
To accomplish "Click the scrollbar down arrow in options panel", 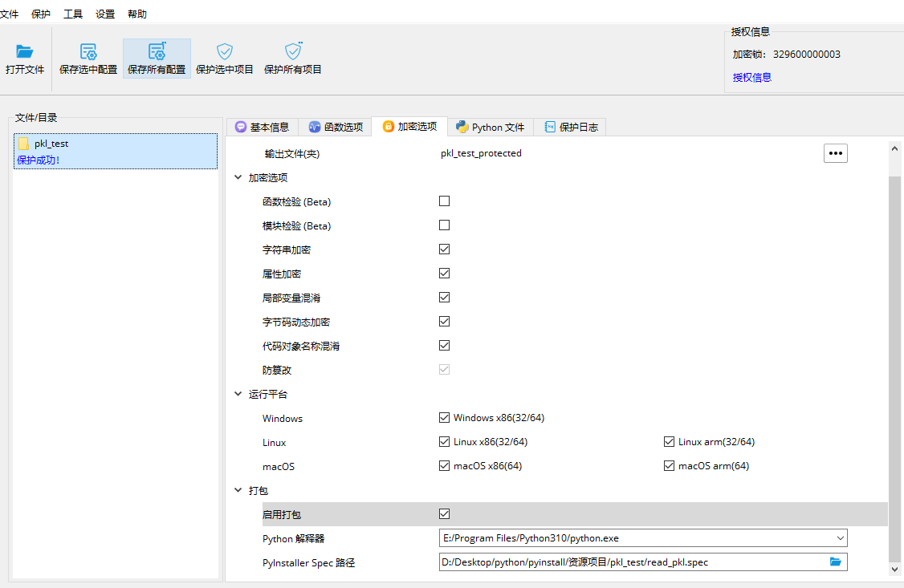I will (x=896, y=569).
